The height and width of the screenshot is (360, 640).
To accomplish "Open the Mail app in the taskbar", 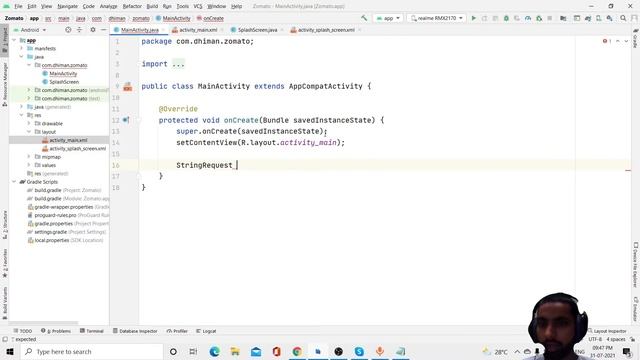I will point(256,351).
